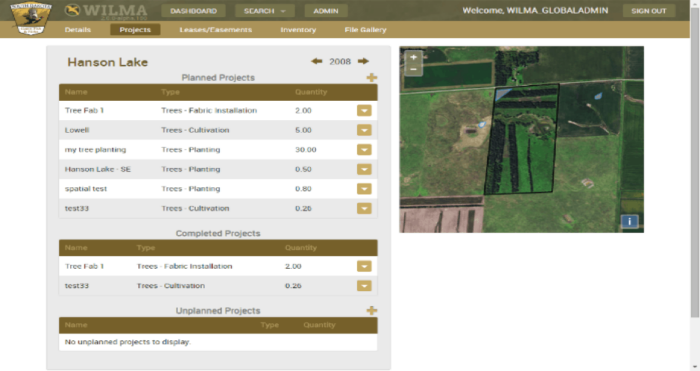Open the Details tab
Viewport: 700px width, 371px height.
coord(78,29)
